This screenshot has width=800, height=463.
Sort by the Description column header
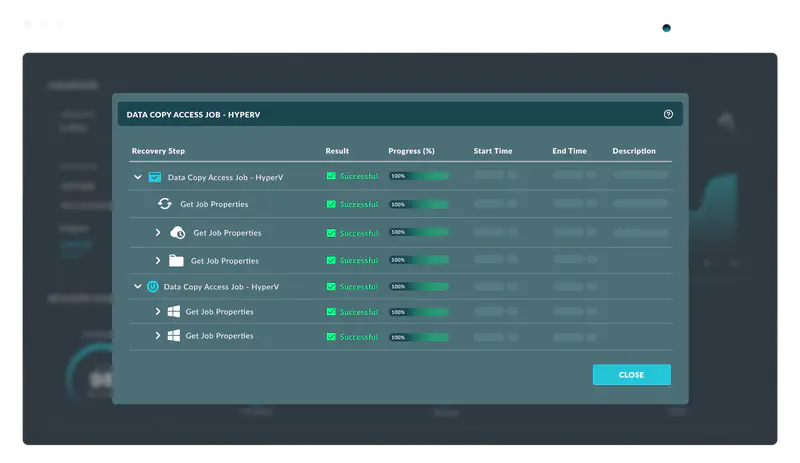(634, 151)
